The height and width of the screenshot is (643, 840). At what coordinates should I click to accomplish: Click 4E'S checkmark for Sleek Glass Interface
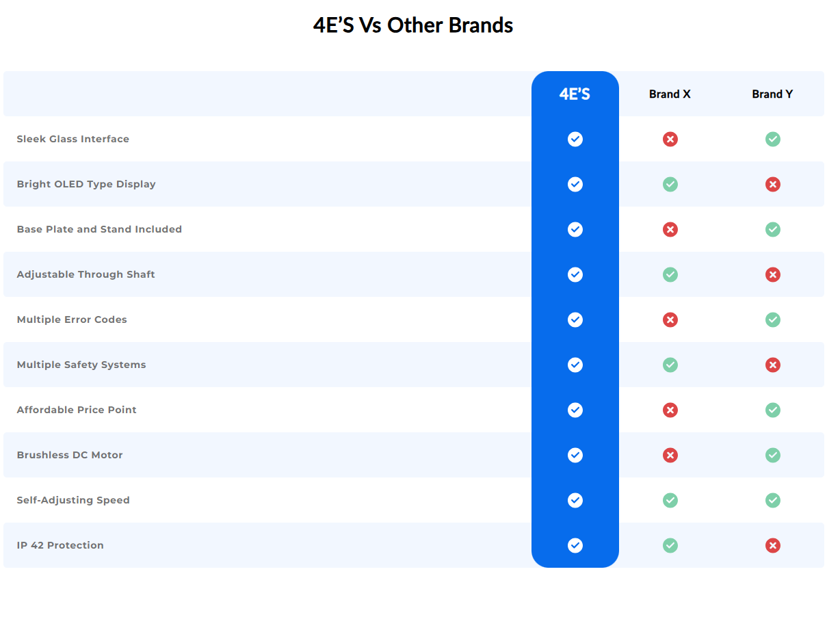[575, 140]
